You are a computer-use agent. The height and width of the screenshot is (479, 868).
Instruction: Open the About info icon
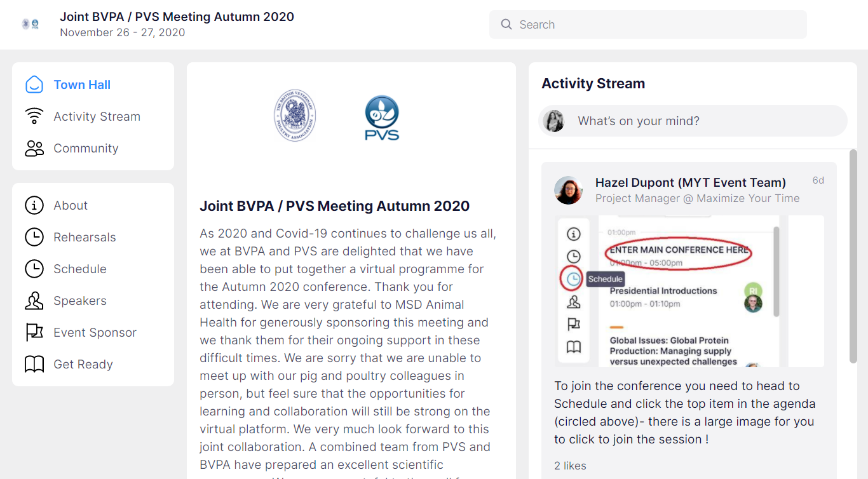[34, 205]
